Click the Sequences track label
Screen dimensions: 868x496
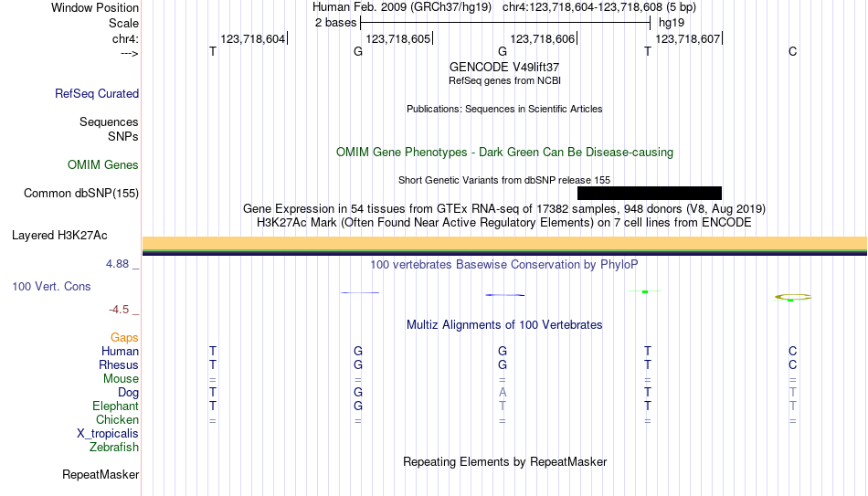click(x=109, y=121)
